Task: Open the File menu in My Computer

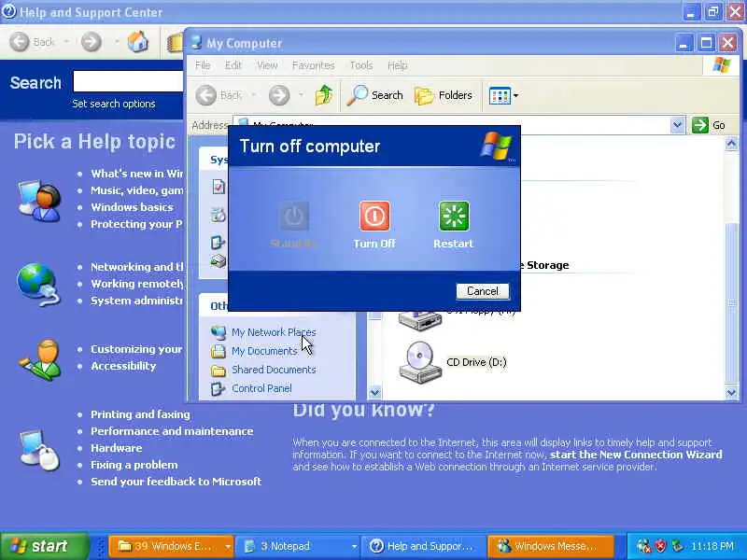Action: click(203, 65)
